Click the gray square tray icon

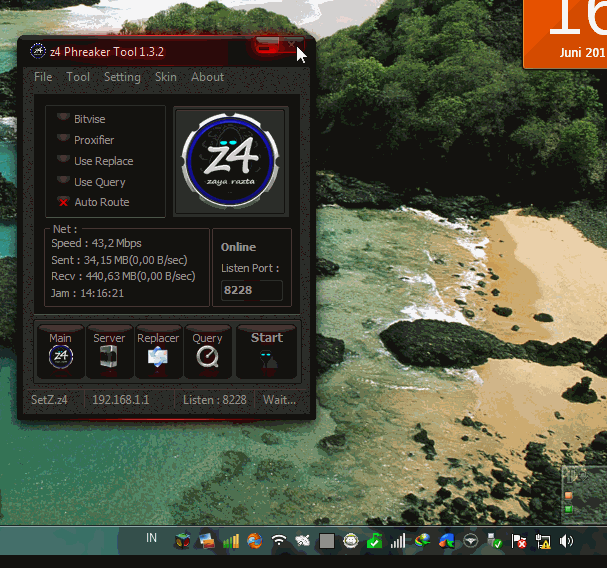327,541
